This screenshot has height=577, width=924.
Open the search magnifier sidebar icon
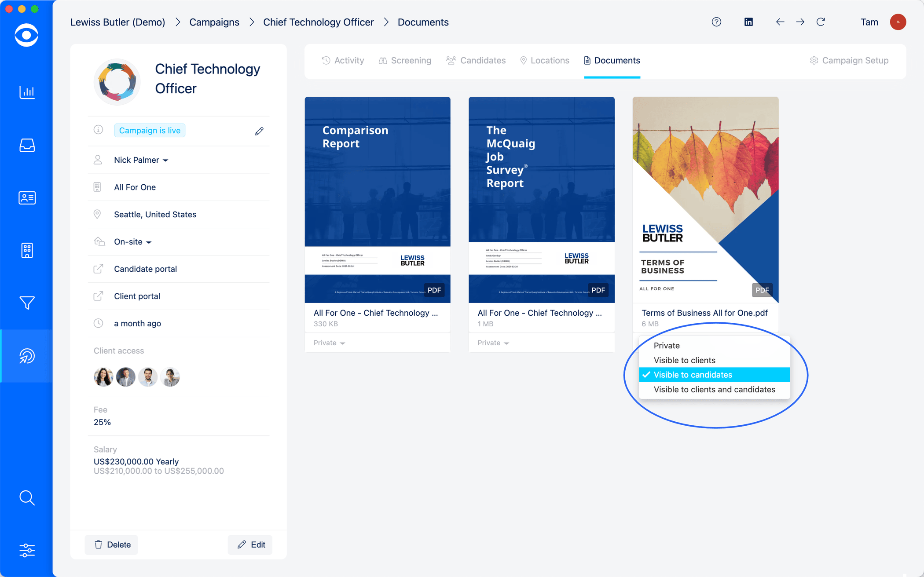[27, 497]
